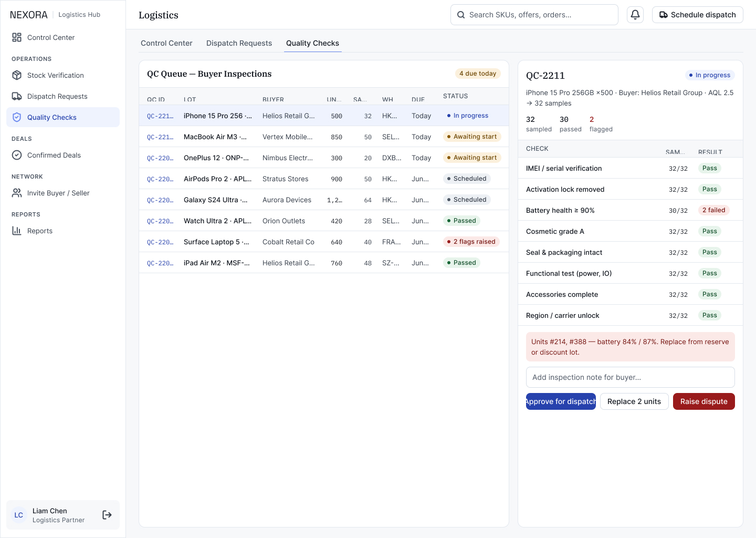Viewport: 756px width, 538px height.
Task: Switch to the Control Center tab
Action: pos(166,43)
